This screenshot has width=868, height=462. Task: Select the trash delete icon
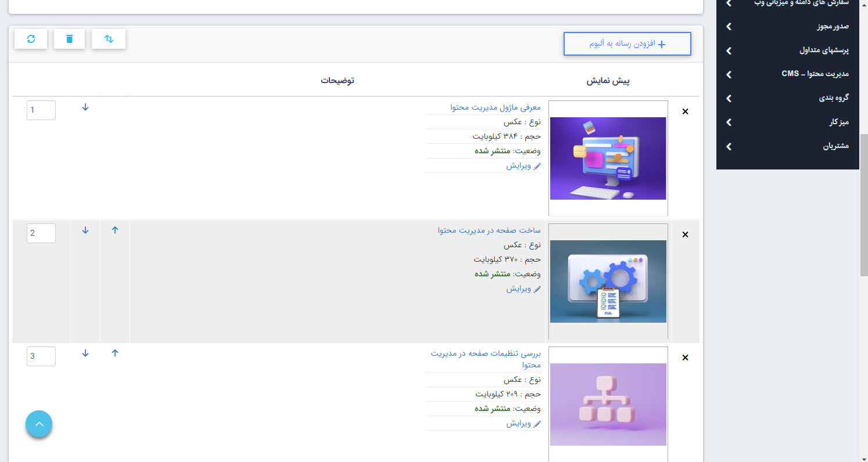[x=69, y=38]
